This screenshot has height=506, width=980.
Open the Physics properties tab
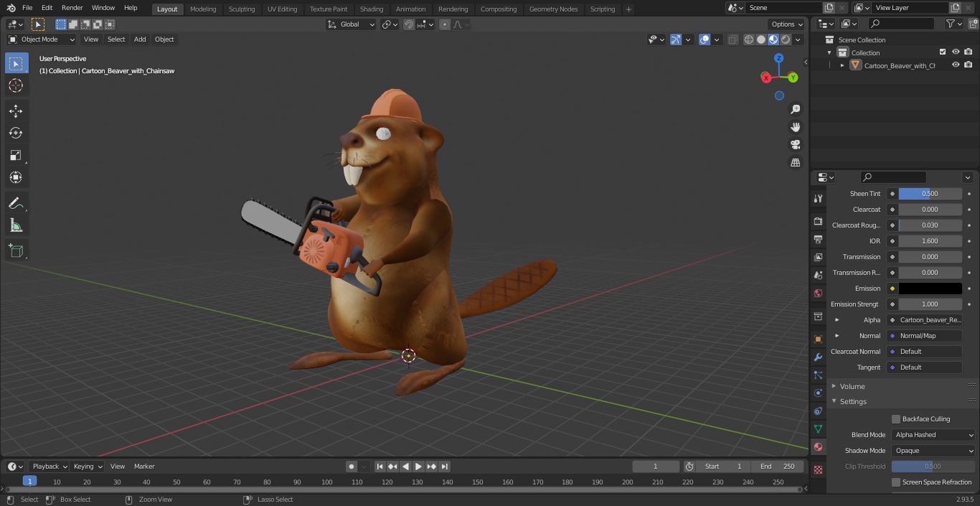[818, 393]
